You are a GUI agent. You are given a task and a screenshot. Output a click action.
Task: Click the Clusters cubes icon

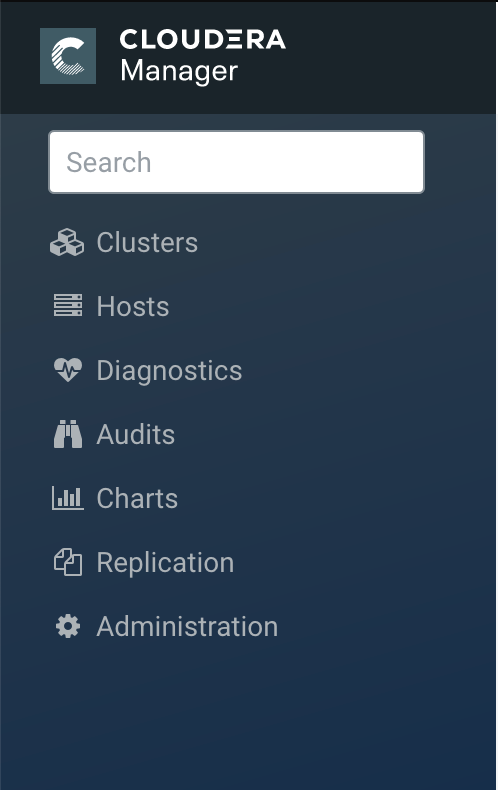[x=67, y=242]
